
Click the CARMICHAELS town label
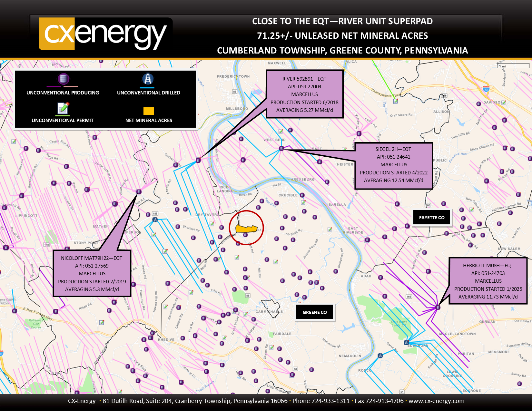[x=269, y=312]
